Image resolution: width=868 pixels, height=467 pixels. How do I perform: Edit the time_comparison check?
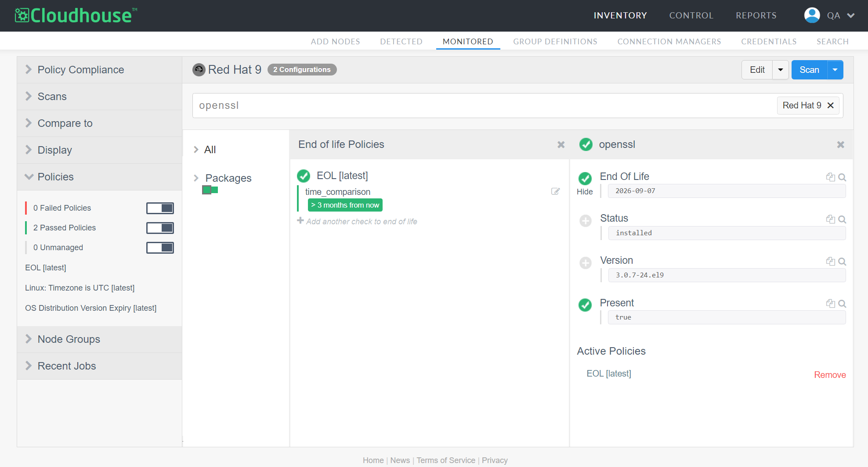555,191
